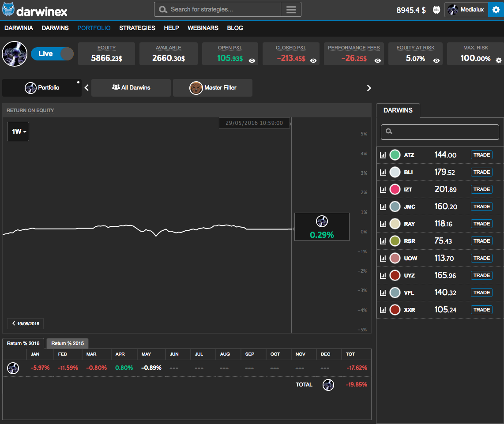The image size is (504, 424).
Task: Open account settings gear in header
Action: point(496,10)
